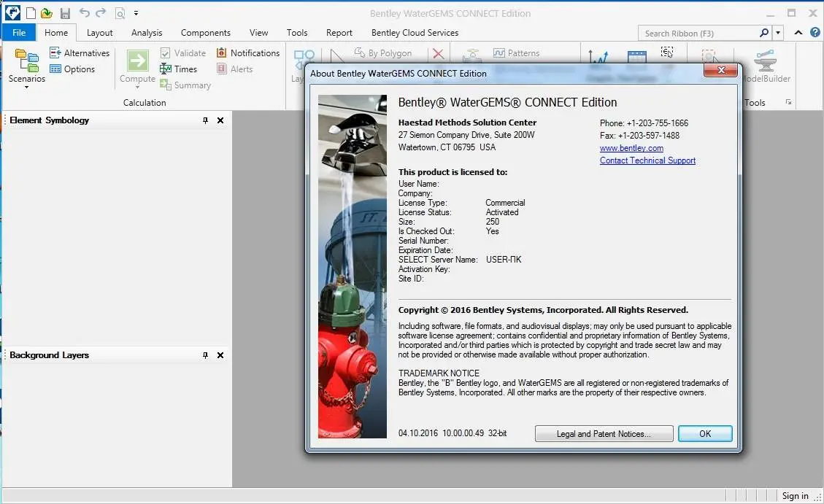The image size is (824, 504).
Task: Open the Analysis ribbon tab
Action: point(147,33)
